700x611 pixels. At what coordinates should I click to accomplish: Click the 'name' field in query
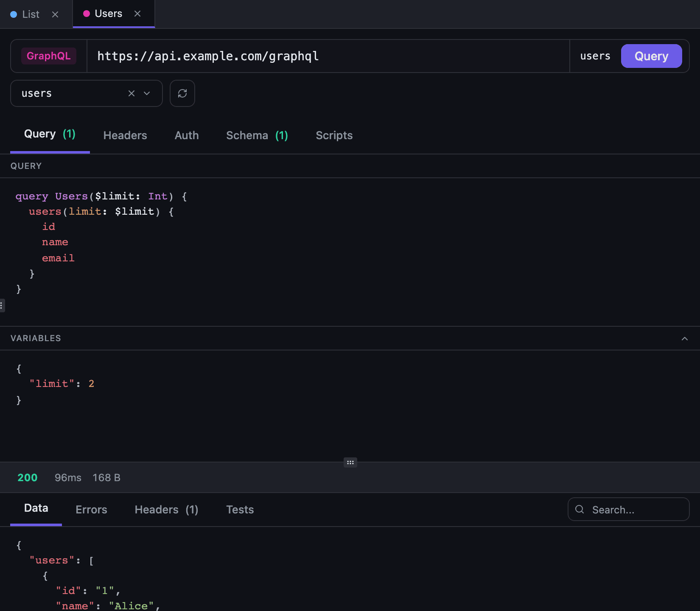(x=55, y=242)
